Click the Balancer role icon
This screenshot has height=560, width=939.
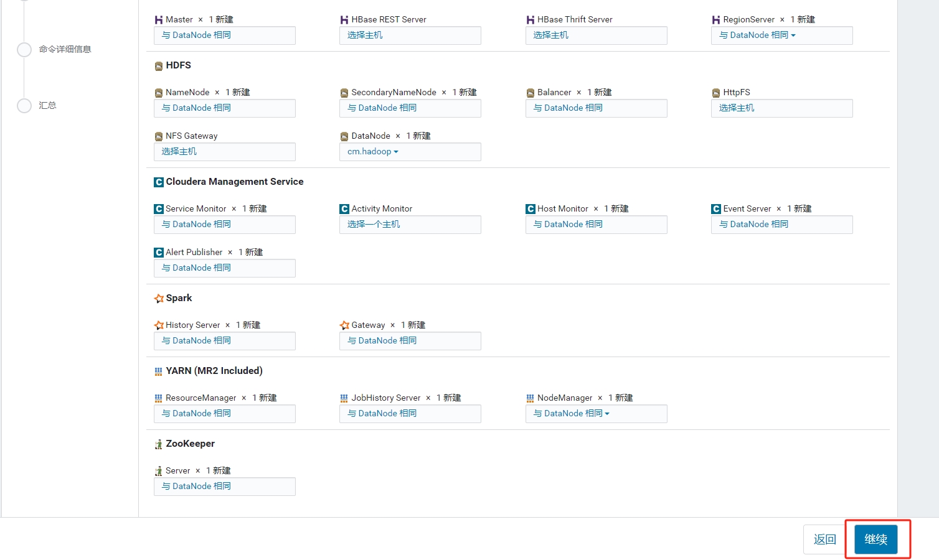coord(531,93)
